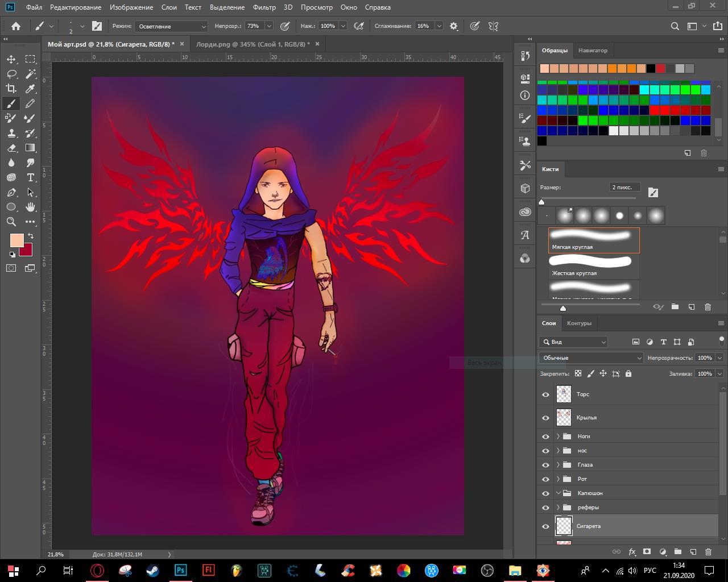Switch to the Навигатор tab
The height and width of the screenshot is (582, 728).
tap(593, 51)
